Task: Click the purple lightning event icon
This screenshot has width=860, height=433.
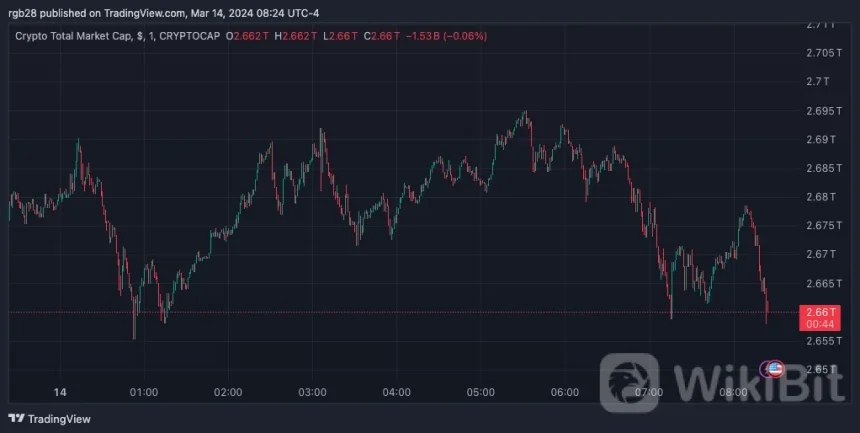Action: [766, 369]
